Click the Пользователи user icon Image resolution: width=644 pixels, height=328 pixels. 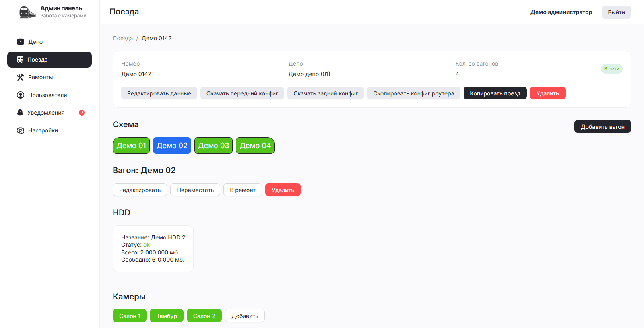pyautogui.click(x=21, y=95)
